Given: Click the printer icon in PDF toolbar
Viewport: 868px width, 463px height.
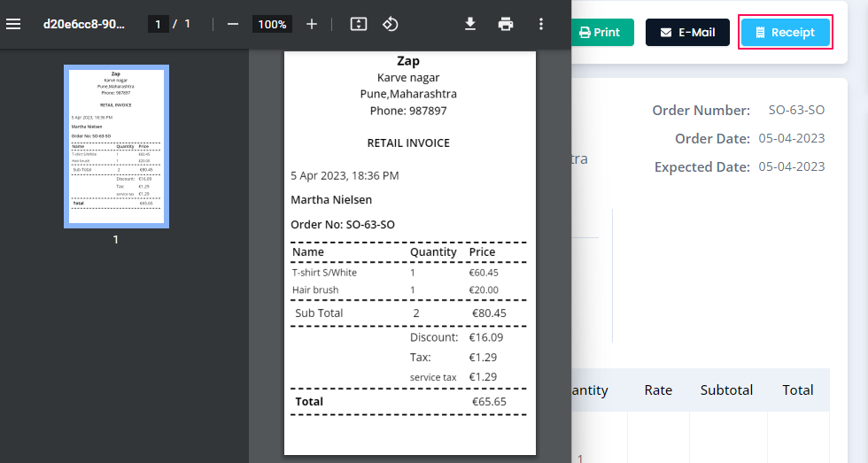Looking at the screenshot, I should tap(506, 24).
